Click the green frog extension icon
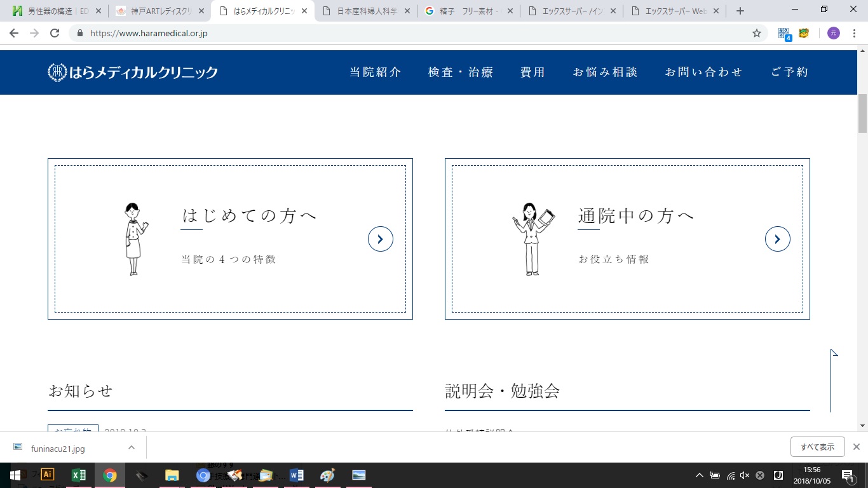 coord(804,33)
